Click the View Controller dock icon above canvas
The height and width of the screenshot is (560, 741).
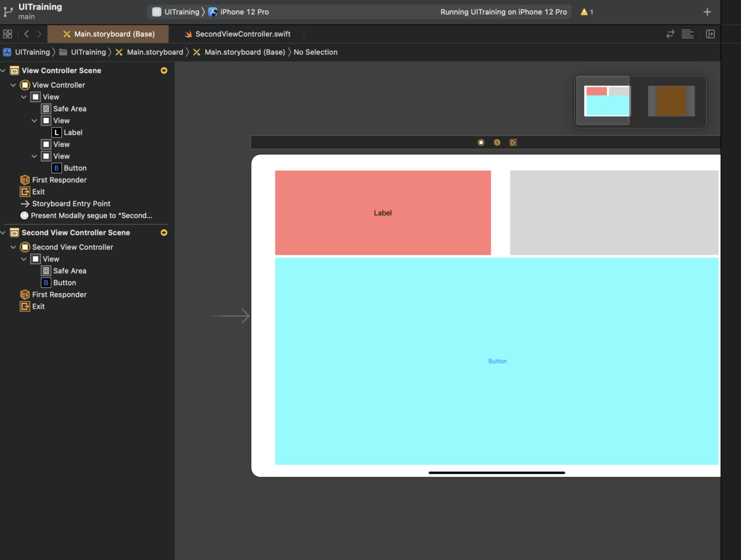click(x=481, y=143)
